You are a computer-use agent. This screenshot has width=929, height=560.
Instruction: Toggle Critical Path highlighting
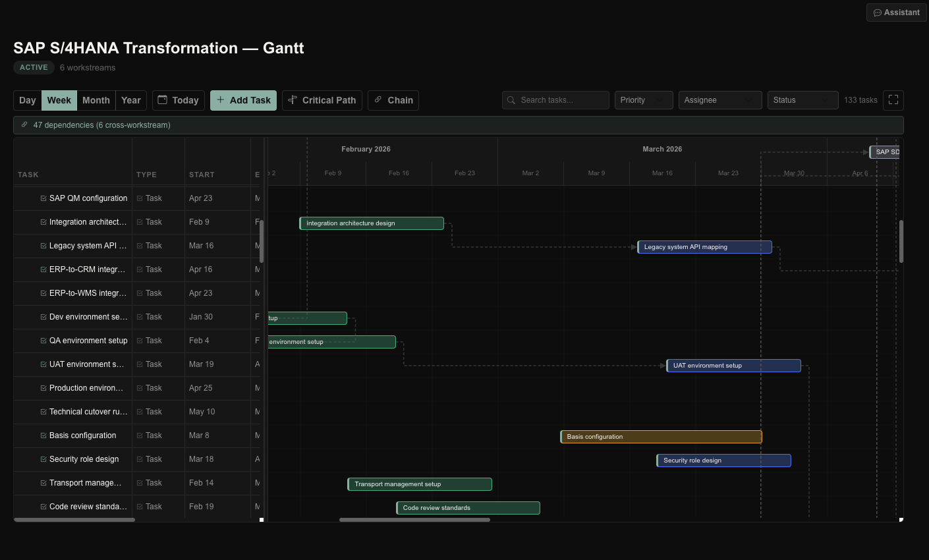pyautogui.click(x=322, y=100)
